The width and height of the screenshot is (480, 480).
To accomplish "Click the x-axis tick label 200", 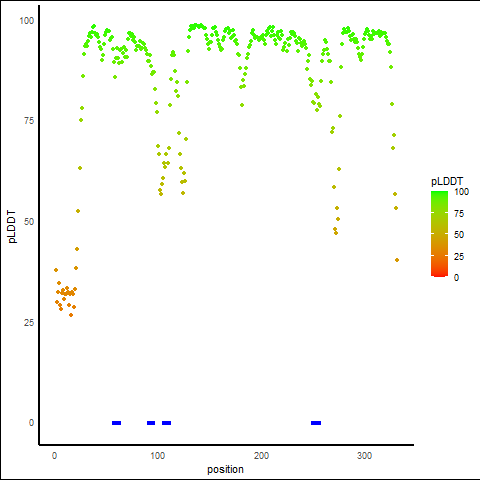I will [x=261, y=456].
